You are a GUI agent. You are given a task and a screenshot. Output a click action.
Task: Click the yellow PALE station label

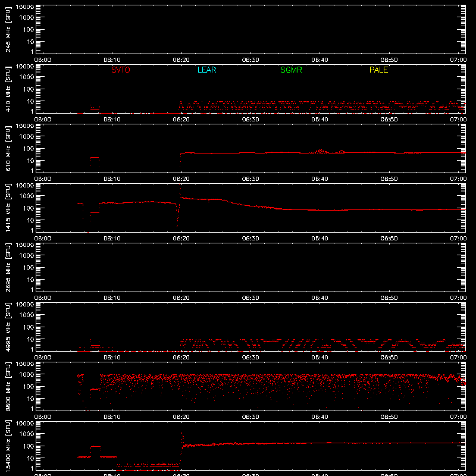pos(378,70)
